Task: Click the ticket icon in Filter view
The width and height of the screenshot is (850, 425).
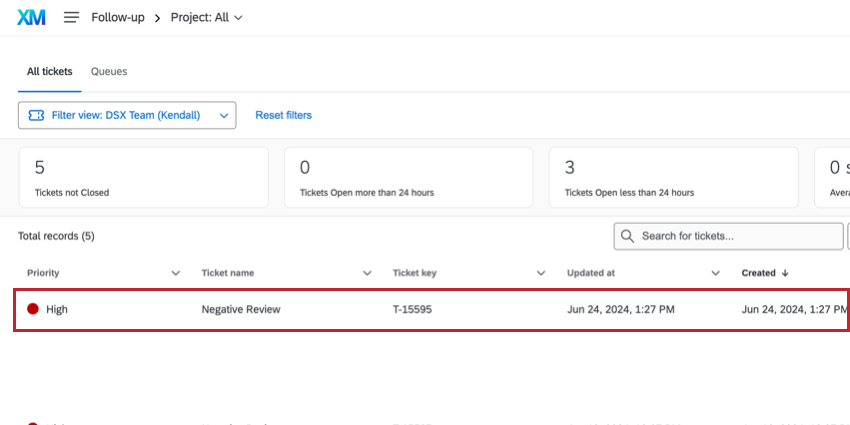Action: point(37,115)
